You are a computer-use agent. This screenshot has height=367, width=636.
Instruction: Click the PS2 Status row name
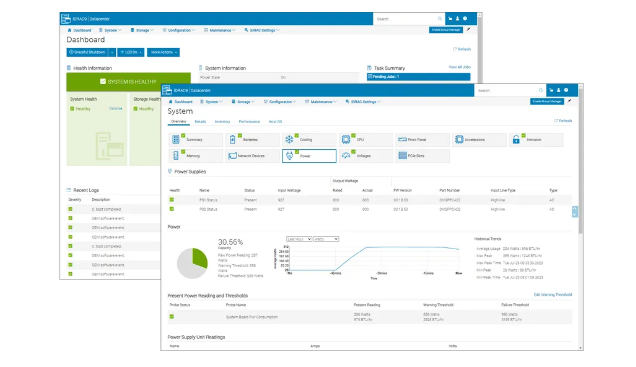coord(208,209)
